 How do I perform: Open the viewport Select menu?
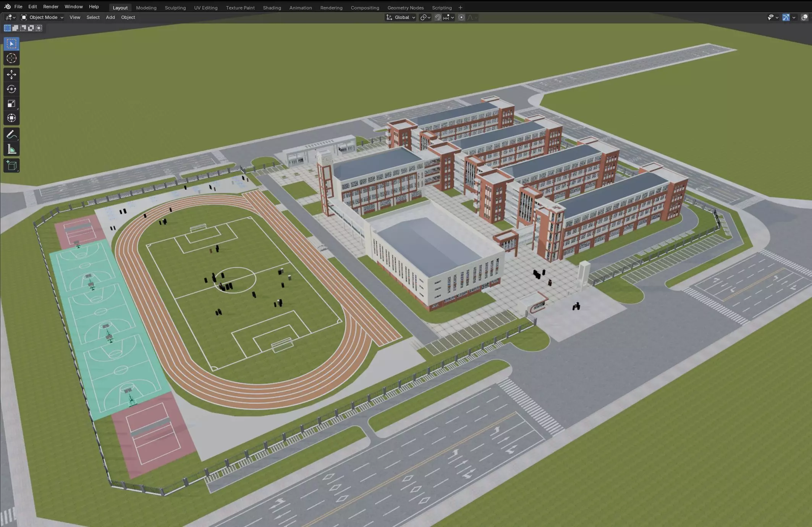pos(93,17)
